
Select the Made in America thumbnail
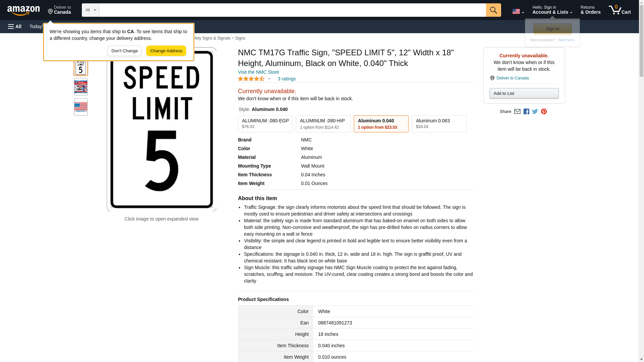tap(80, 107)
